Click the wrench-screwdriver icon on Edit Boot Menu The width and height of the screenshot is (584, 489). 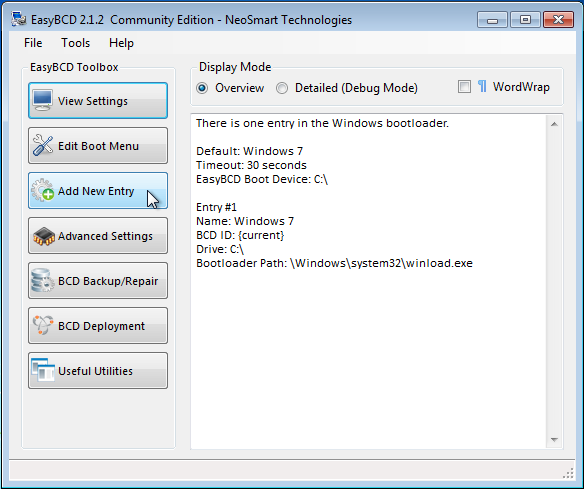pyautogui.click(x=42, y=145)
